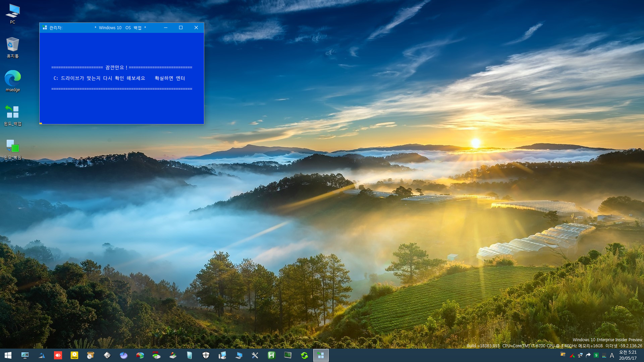Maximize the Windows 10 OS 백업 window
The image size is (644, 362).
(x=181, y=27)
